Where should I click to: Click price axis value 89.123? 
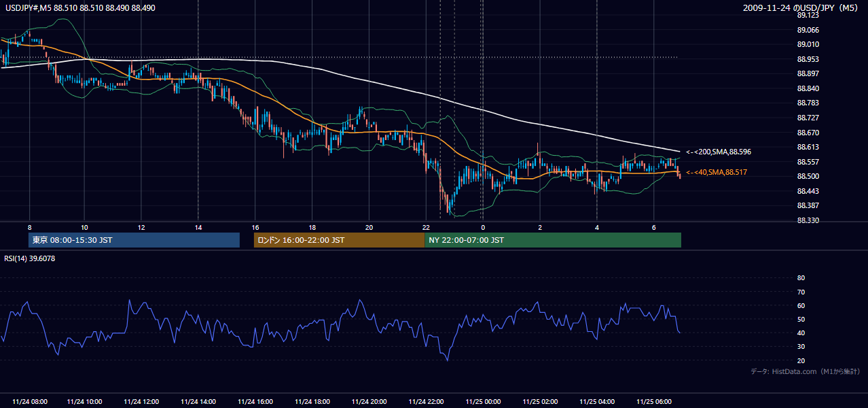[x=808, y=15]
